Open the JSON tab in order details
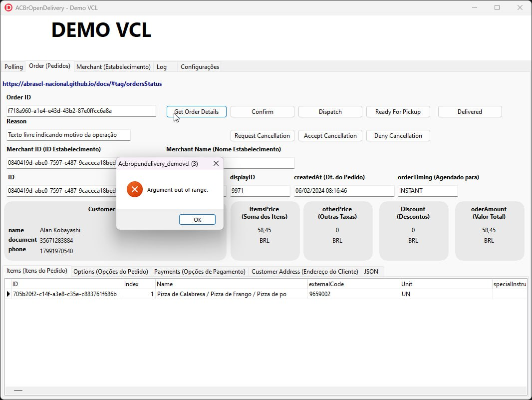The image size is (532, 400). [371, 271]
